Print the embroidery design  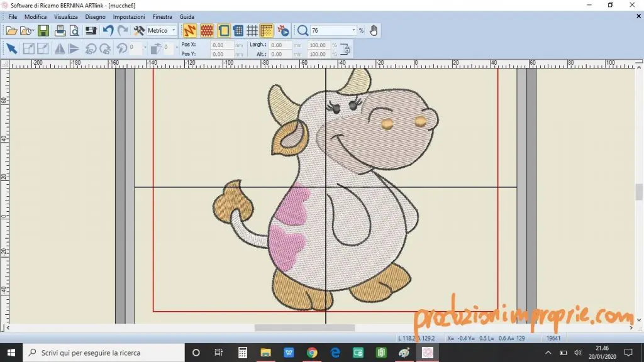pyautogui.click(x=60, y=31)
